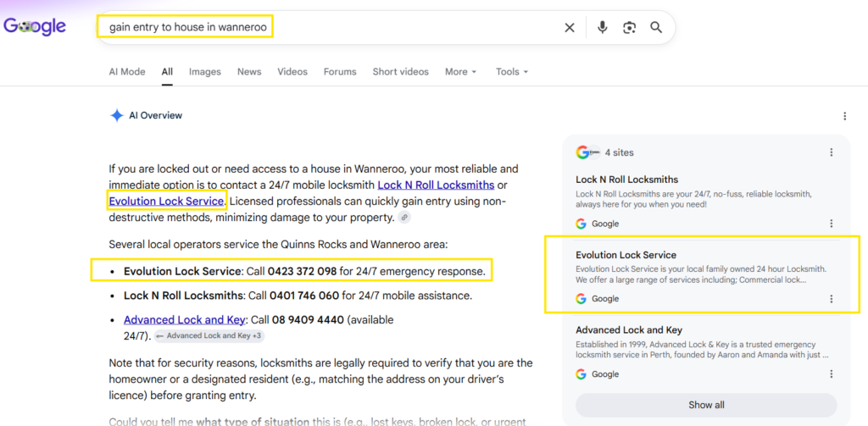This screenshot has height=426, width=868.
Task: Open three-dot menu on Evolution Lock Service card
Action: pyautogui.click(x=831, y=299)
